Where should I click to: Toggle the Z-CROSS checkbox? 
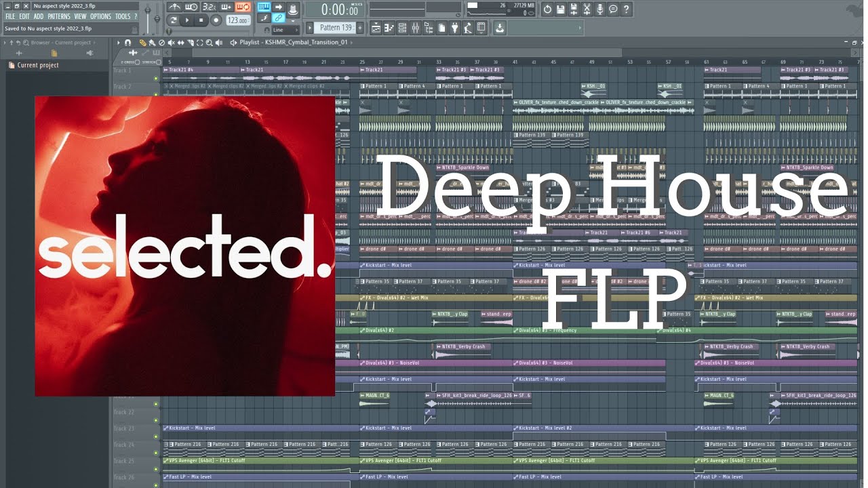(x=137, y=62)
